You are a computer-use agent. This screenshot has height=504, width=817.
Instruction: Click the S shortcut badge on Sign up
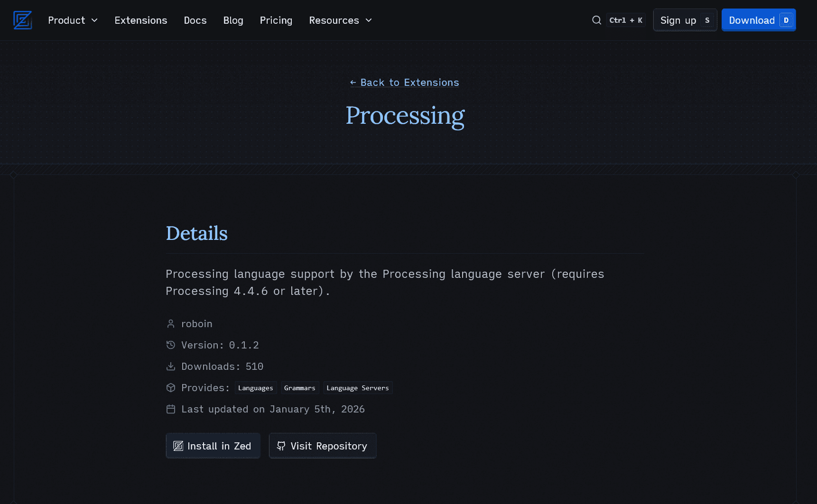click(707, 20)
